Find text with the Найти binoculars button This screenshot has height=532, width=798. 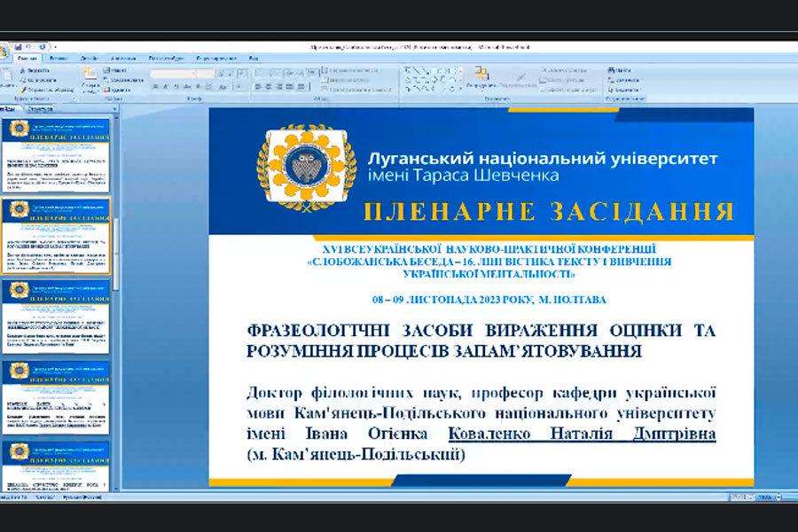pyautogui.click(x=619, y=70)
